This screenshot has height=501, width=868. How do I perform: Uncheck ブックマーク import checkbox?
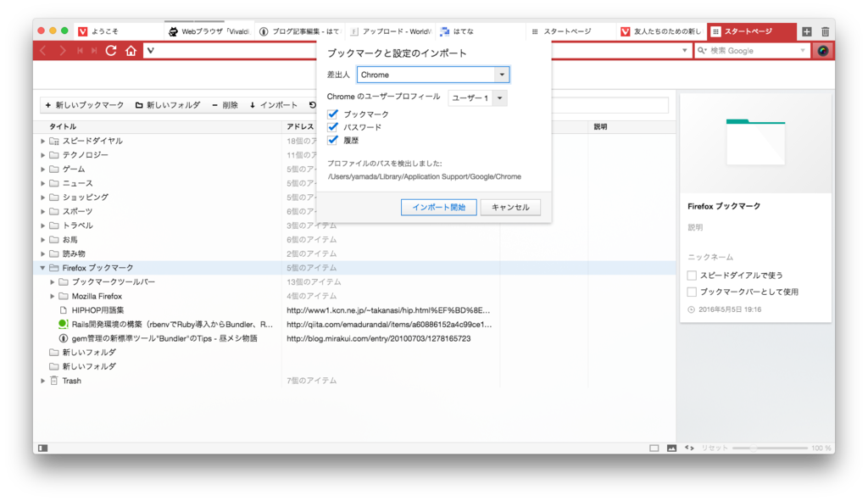click(332, 114)
